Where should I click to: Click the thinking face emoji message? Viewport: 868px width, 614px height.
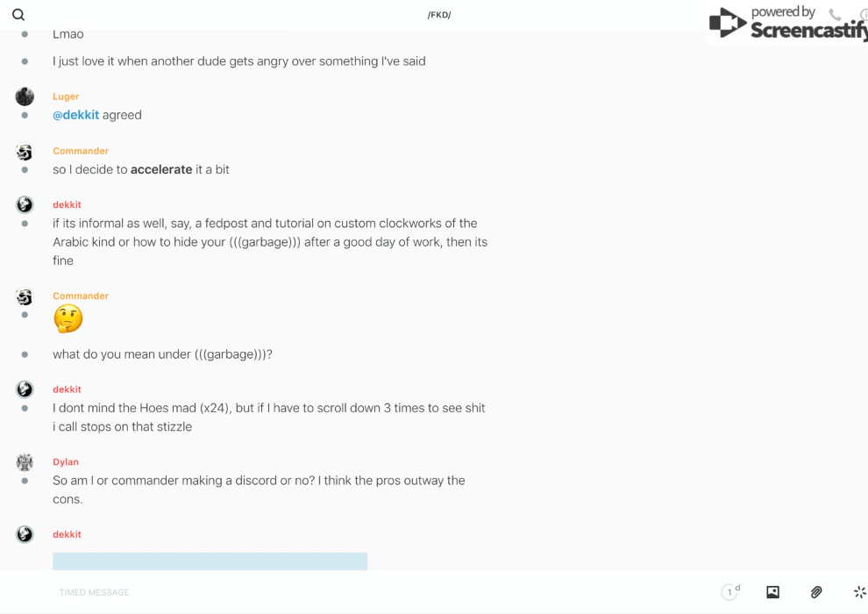click(x=68, y=319)
